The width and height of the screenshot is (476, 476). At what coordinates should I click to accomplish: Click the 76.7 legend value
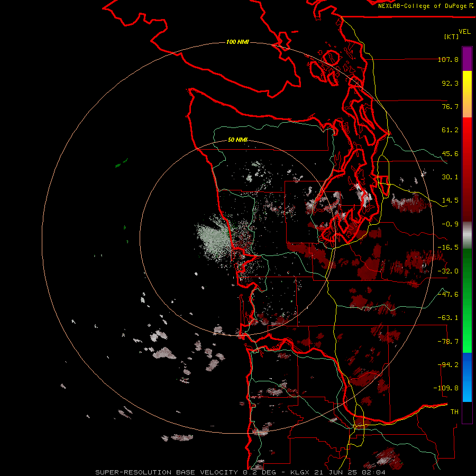tap(450, 106)
